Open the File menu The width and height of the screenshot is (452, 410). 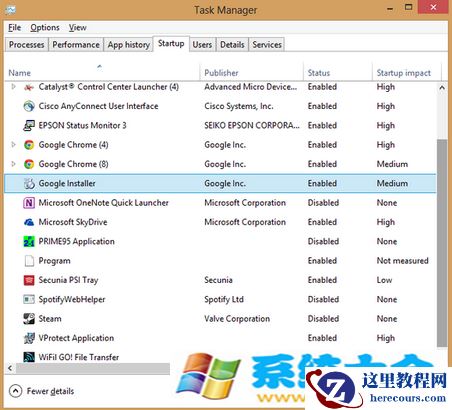pos(15,28)
